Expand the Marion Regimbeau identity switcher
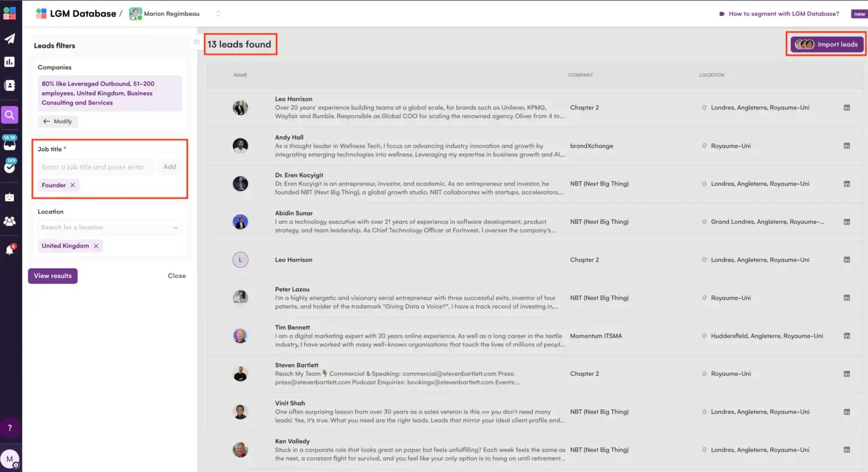The width and height of the screenshot is (868, 472). (x=218, y=14)
